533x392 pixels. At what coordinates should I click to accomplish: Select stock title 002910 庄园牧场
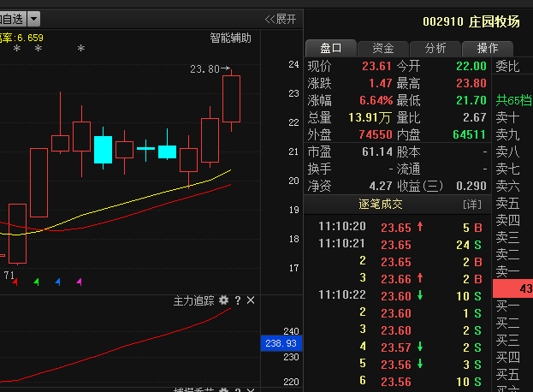coord(471,21)
